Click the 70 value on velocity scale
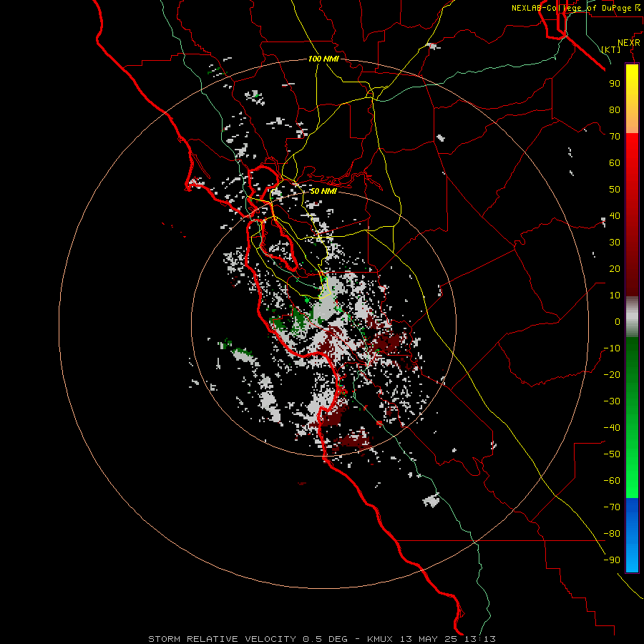 tap(615, 137)
